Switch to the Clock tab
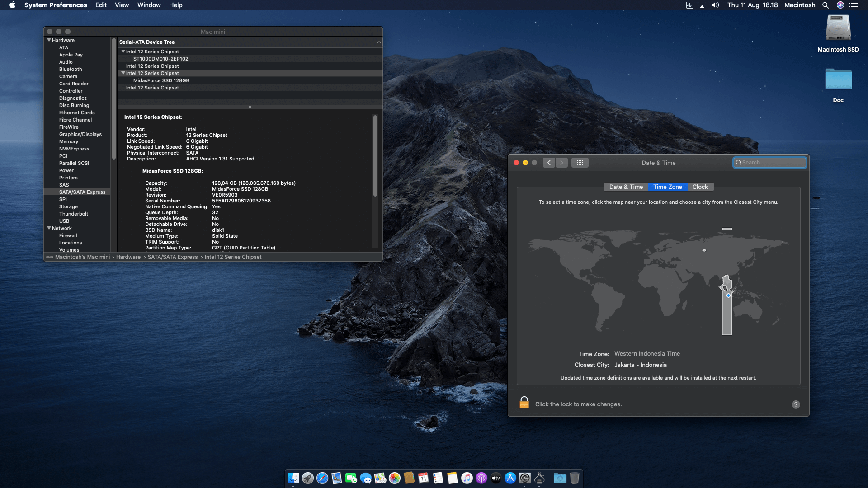The height and width of the screenshot is (488, 868). coord(700,187)
